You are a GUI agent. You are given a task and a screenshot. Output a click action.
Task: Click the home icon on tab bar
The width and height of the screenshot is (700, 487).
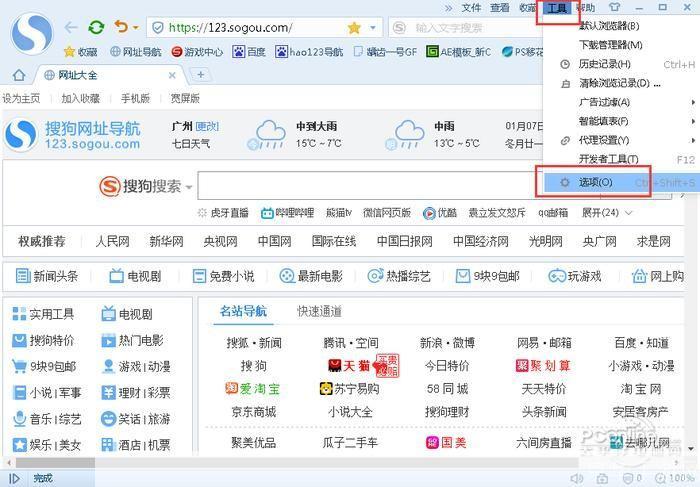[19, 75]
